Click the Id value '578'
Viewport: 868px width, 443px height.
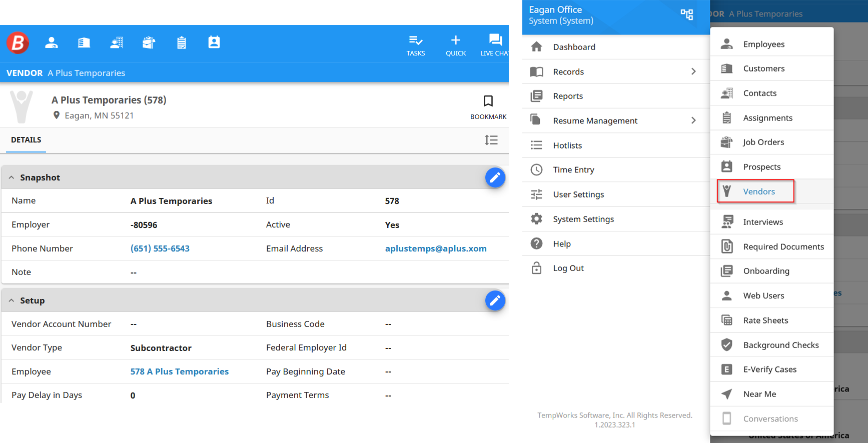392,201
